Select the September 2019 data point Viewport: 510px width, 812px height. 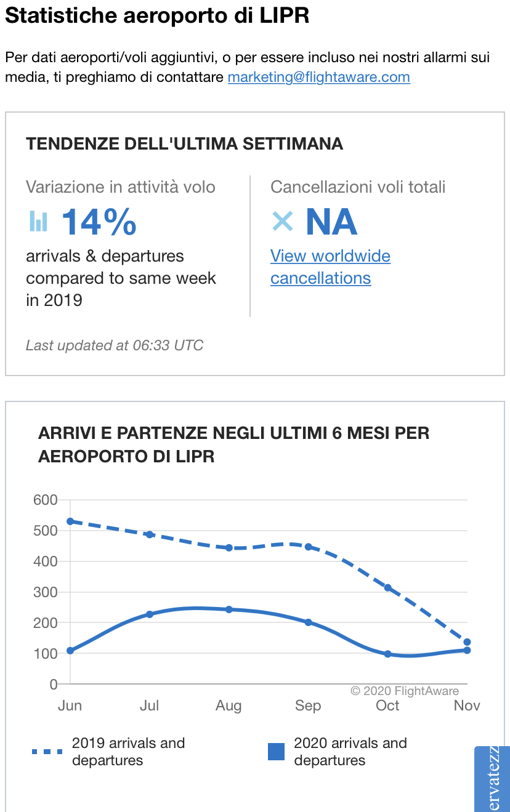[x=308, y=547]
